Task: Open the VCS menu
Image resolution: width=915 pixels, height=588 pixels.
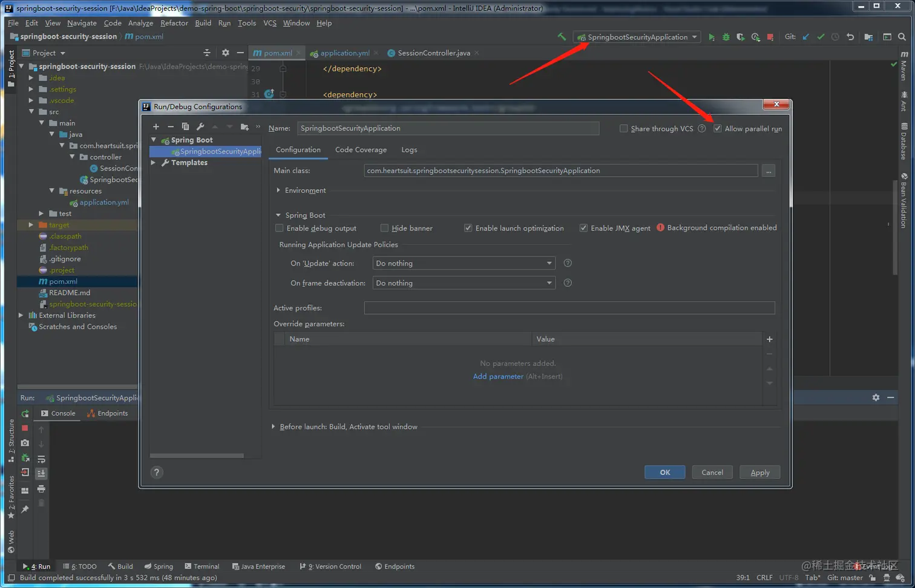Action: click(270, 23)
